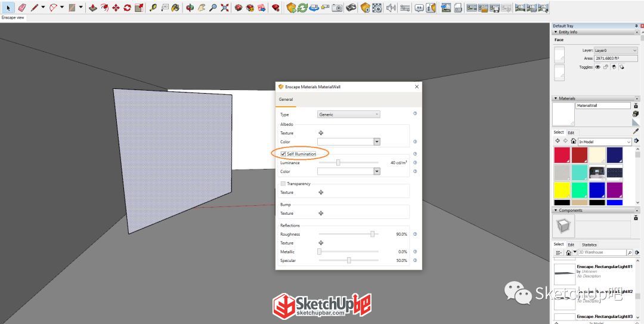Add a Reflections texture
The image size is (644, 324).
(321, 243)
